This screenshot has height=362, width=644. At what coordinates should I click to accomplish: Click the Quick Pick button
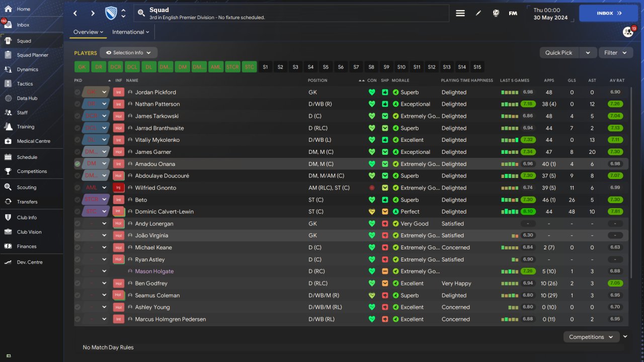pos(559,53)
